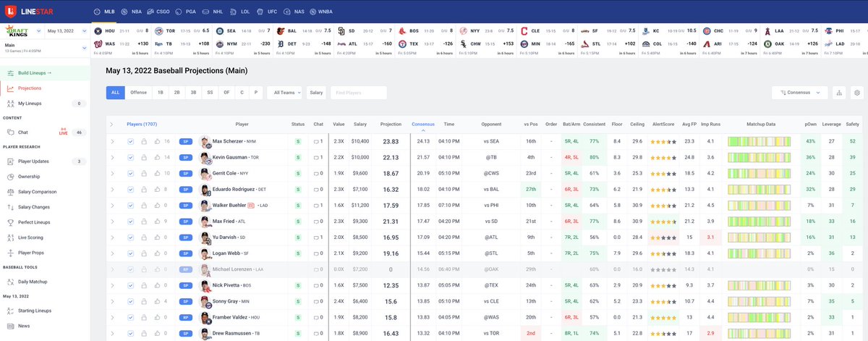Uncheck the Yu Darvish checkbox
The height and width of the screenshot is (341, 868).
pyautogui.click(x=131, y=237)
